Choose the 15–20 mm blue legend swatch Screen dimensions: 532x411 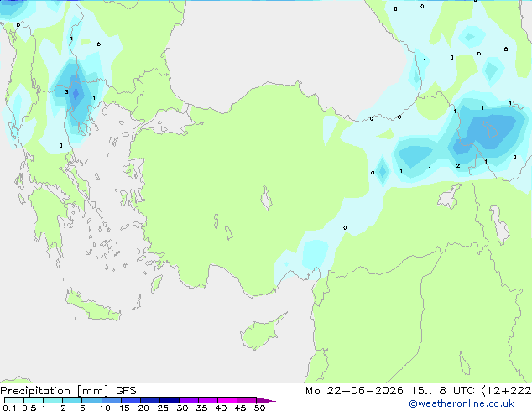(130, 400)
